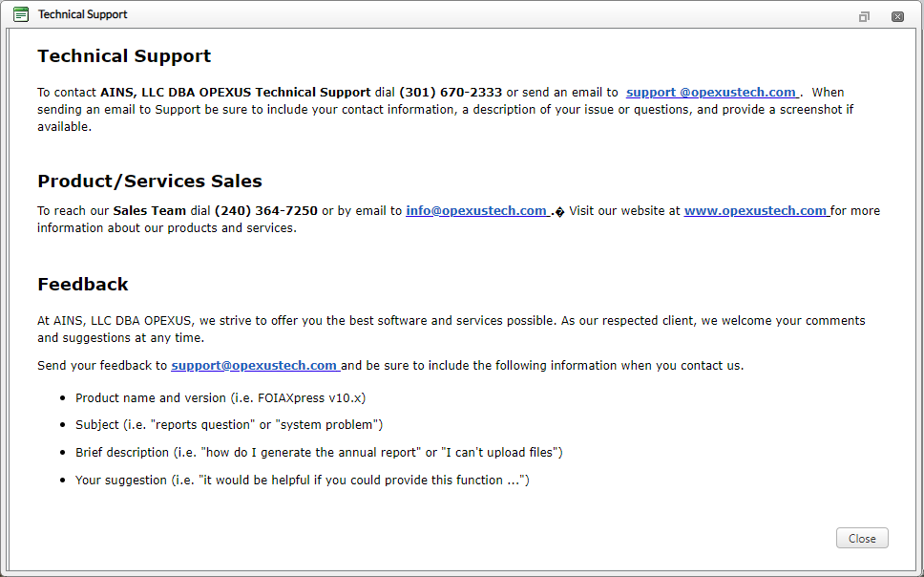Click the "Brief description" bullet item

319,453
